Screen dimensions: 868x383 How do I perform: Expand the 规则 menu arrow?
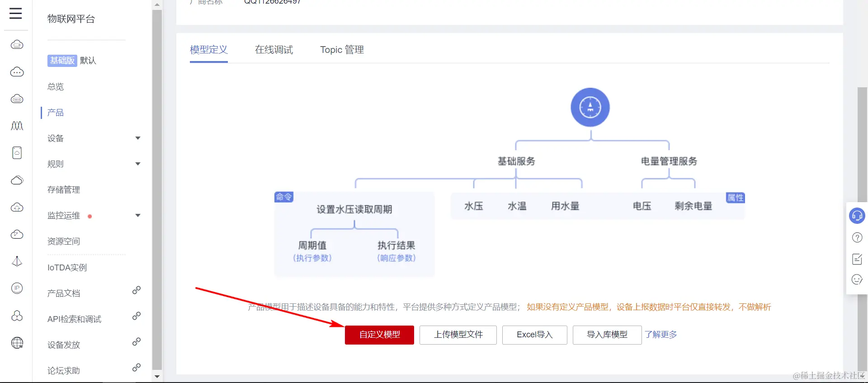(138, 164)
